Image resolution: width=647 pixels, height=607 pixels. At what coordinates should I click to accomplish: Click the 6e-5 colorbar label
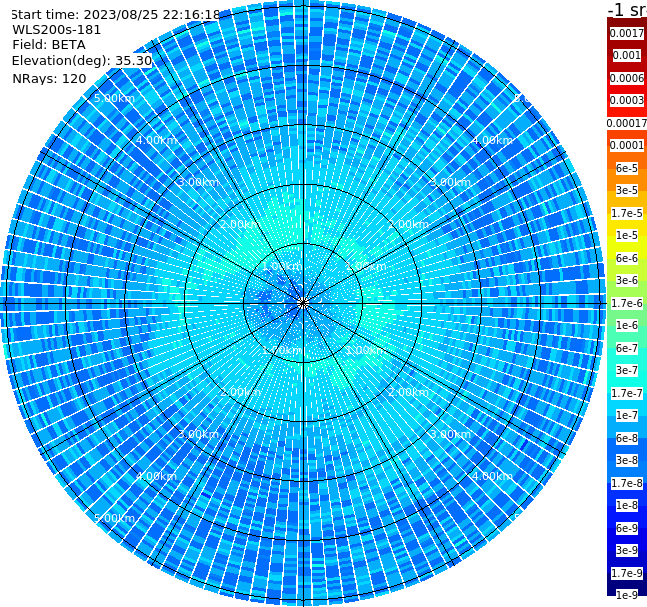pyautogui.click(x=627, y=168)
